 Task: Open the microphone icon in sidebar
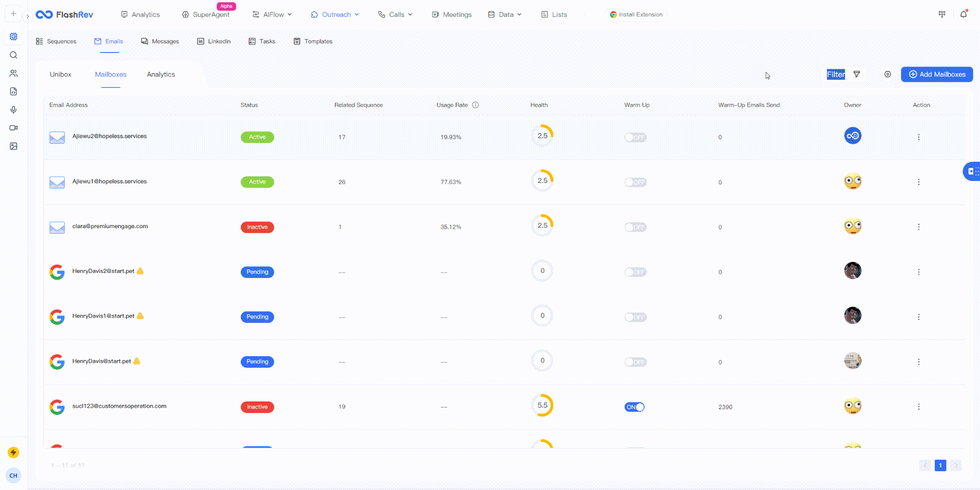point(13,110)
